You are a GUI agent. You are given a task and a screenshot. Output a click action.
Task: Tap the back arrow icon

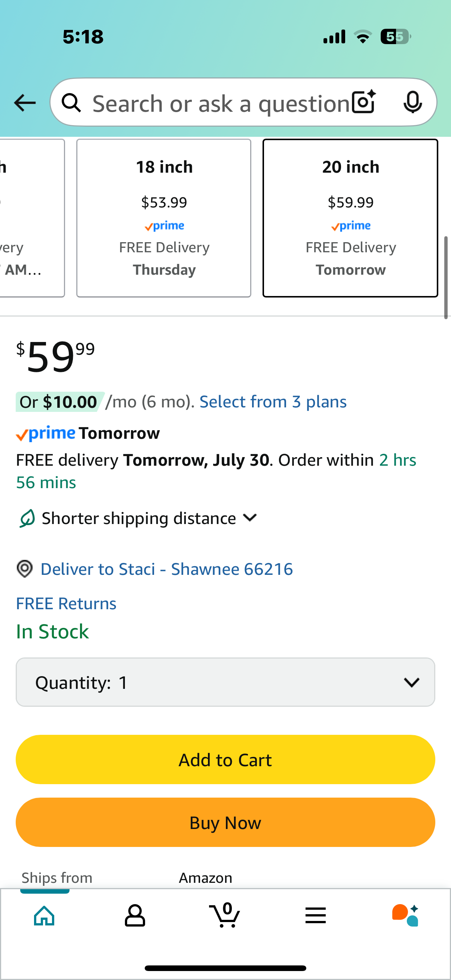[x=25, y=103]
